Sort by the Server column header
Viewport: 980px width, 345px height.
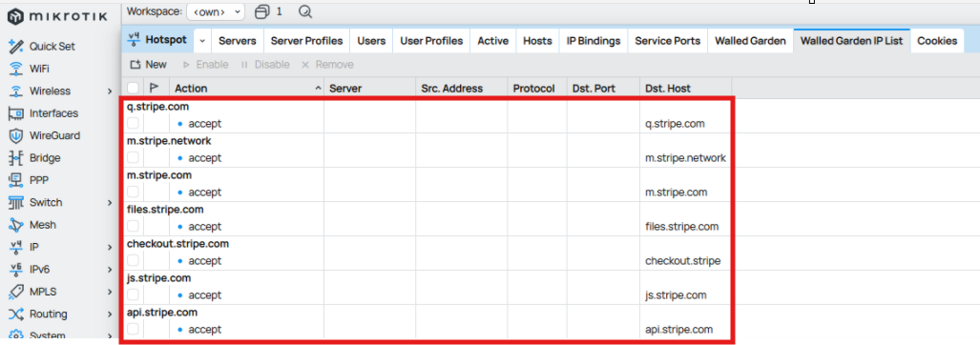369,89
